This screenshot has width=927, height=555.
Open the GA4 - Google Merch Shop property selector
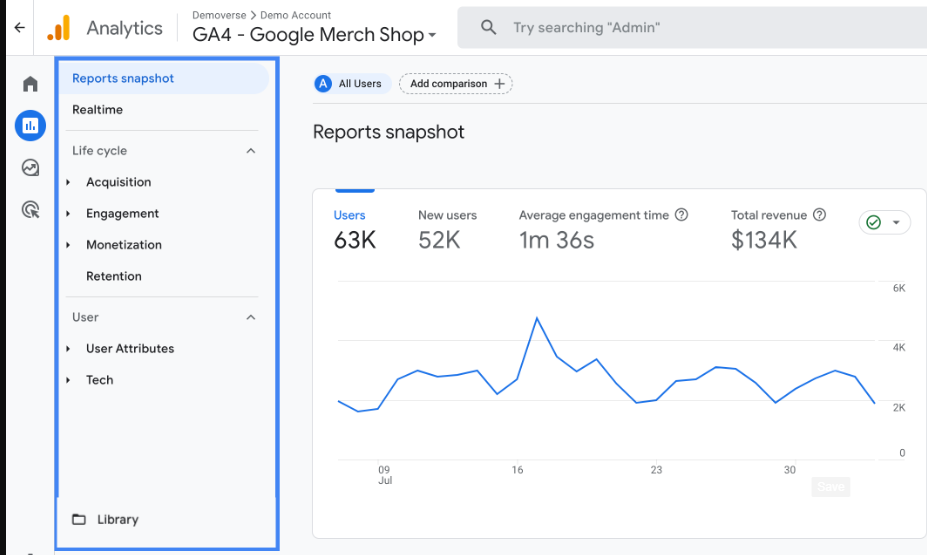(x=314, y=35)
